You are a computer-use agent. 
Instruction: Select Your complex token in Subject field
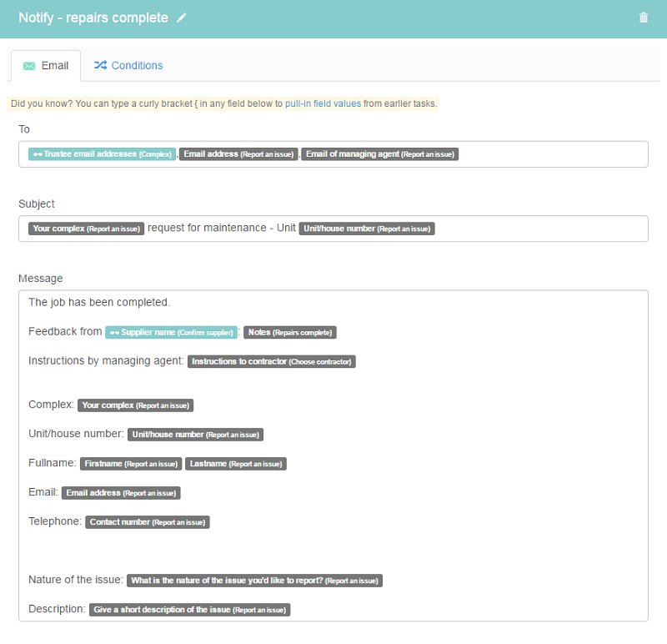click(x=87, y=229)
